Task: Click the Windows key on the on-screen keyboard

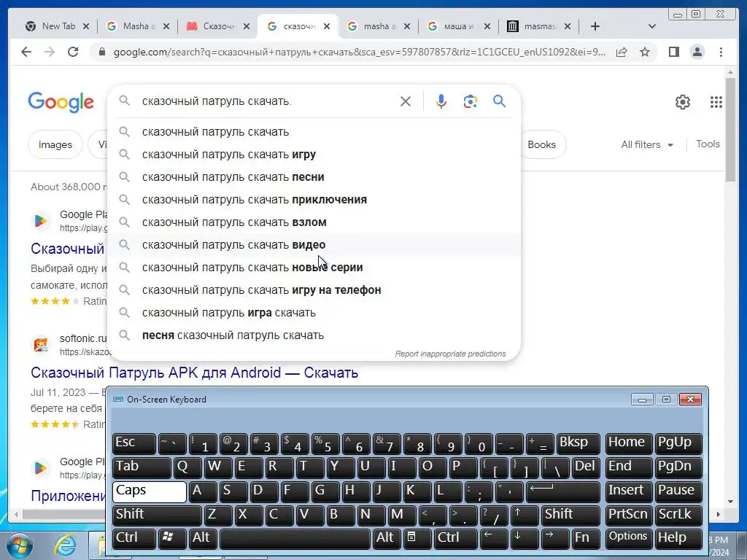Action: (172, 537)
